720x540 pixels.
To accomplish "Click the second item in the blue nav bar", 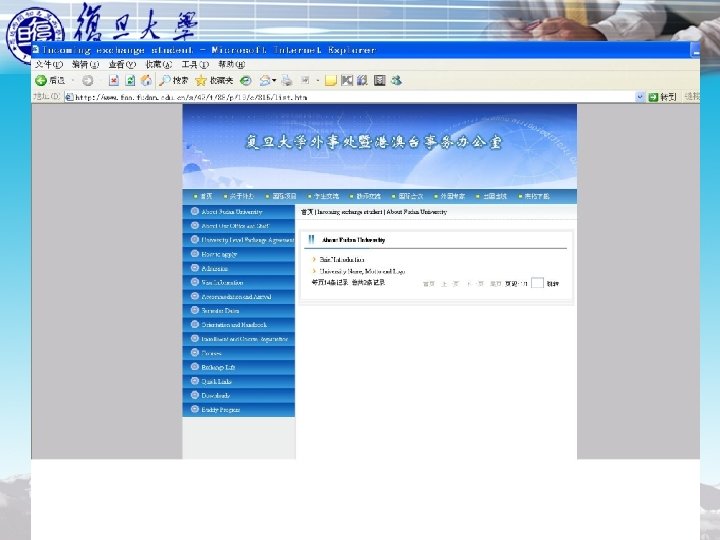I will pos(242,196).
